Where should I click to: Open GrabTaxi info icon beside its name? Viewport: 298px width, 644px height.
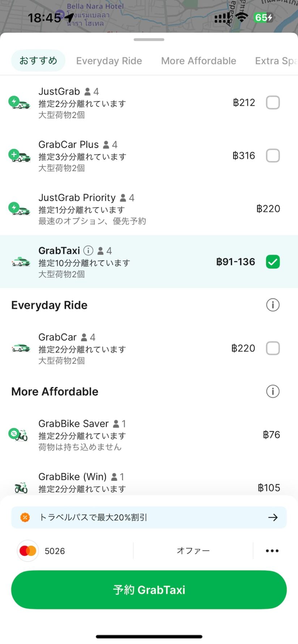[x=88, y=250]
